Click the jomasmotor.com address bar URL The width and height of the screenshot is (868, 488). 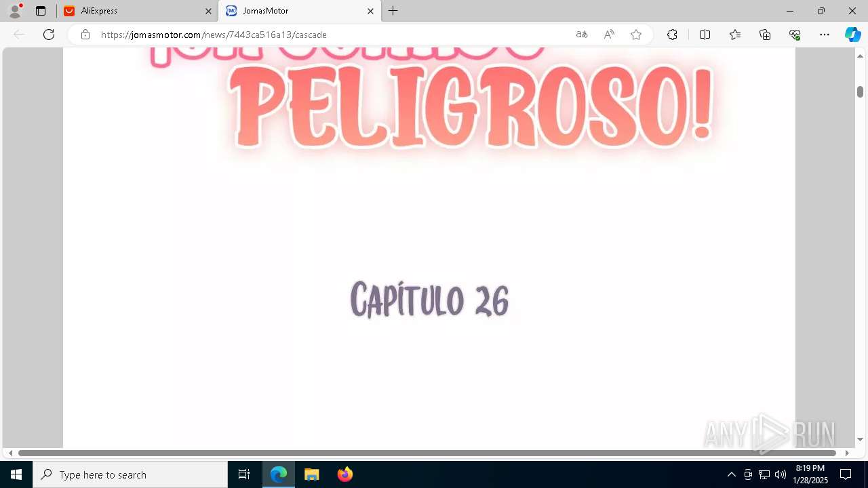(x=214, y=35)
